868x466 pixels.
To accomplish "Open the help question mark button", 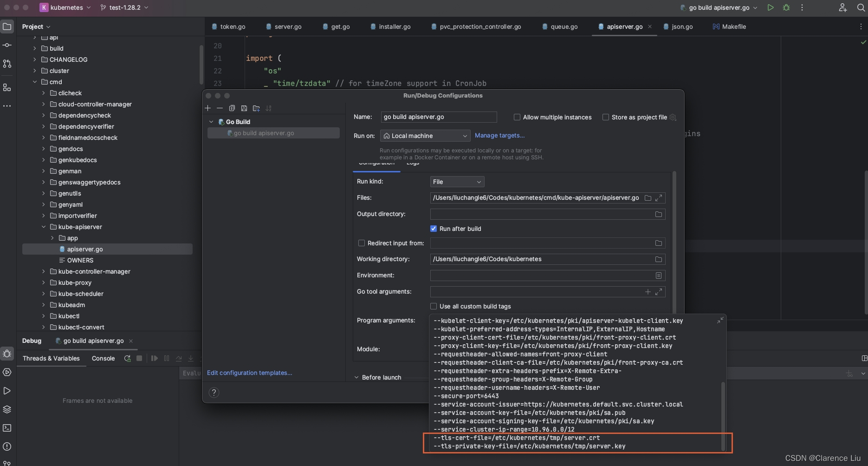I will (x=214, y=393).
